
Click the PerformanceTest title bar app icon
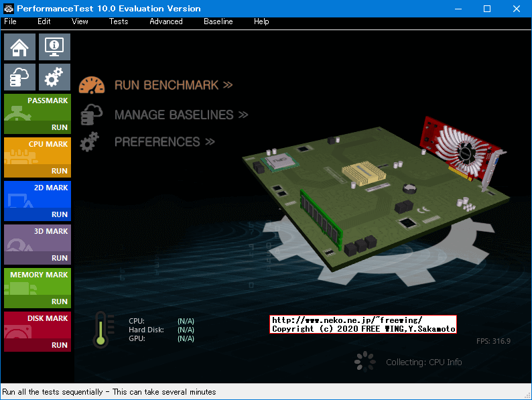[x=9, y=9]
